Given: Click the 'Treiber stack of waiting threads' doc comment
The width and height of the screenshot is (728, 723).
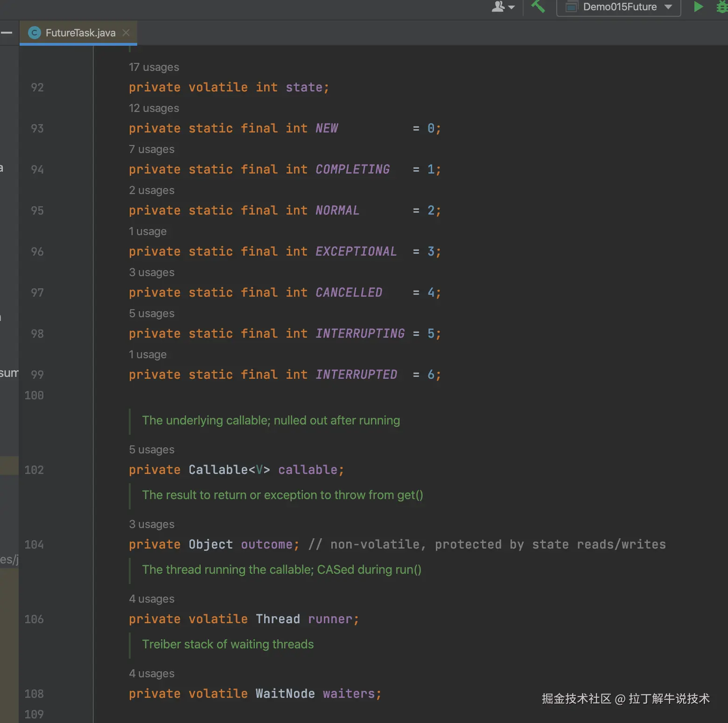Looking at the screenshot, I should tap(228, 644).
